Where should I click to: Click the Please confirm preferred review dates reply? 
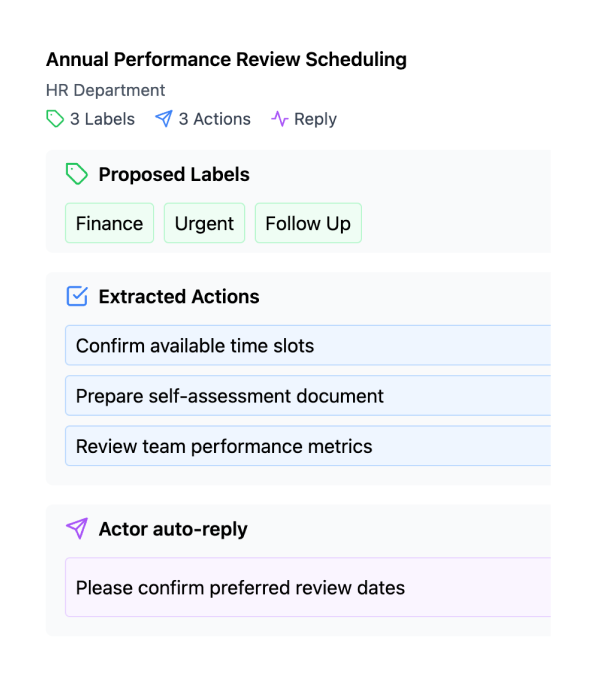click(x=308, y=587)
